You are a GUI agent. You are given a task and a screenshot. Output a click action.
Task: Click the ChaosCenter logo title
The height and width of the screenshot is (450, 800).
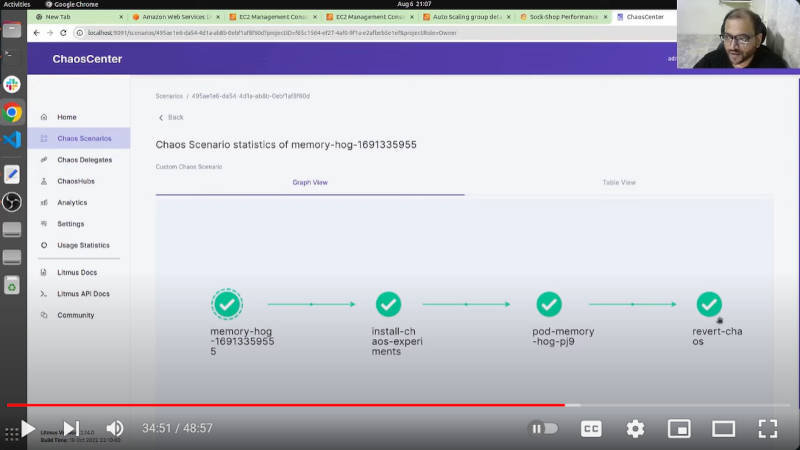(x=87, y=59)
